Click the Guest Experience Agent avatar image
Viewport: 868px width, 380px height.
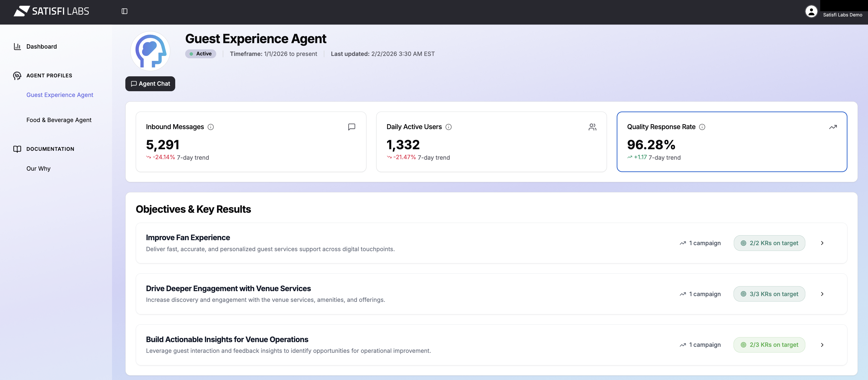click(150, 51)
